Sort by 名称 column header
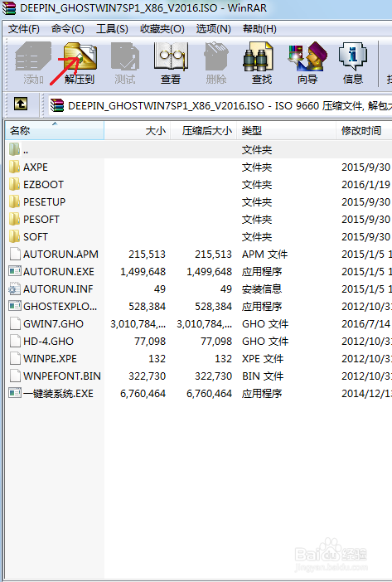This screenshot has height=582, width=392. (x=55, y=131)
